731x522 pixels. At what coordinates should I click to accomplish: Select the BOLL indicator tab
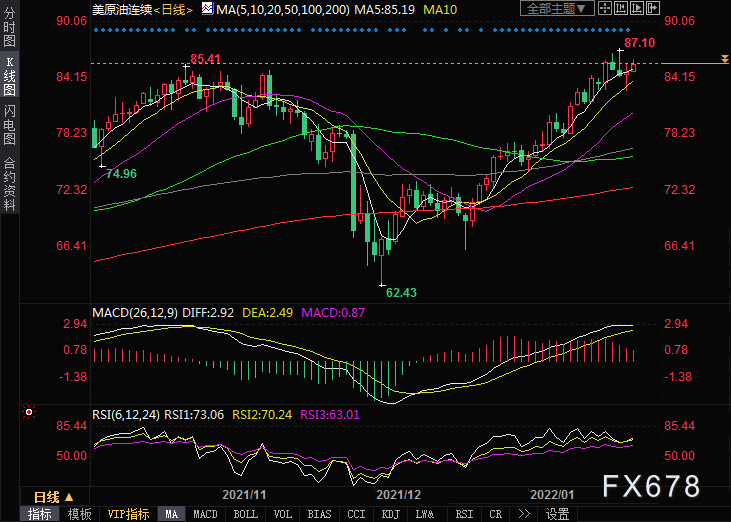click(245, 514)
